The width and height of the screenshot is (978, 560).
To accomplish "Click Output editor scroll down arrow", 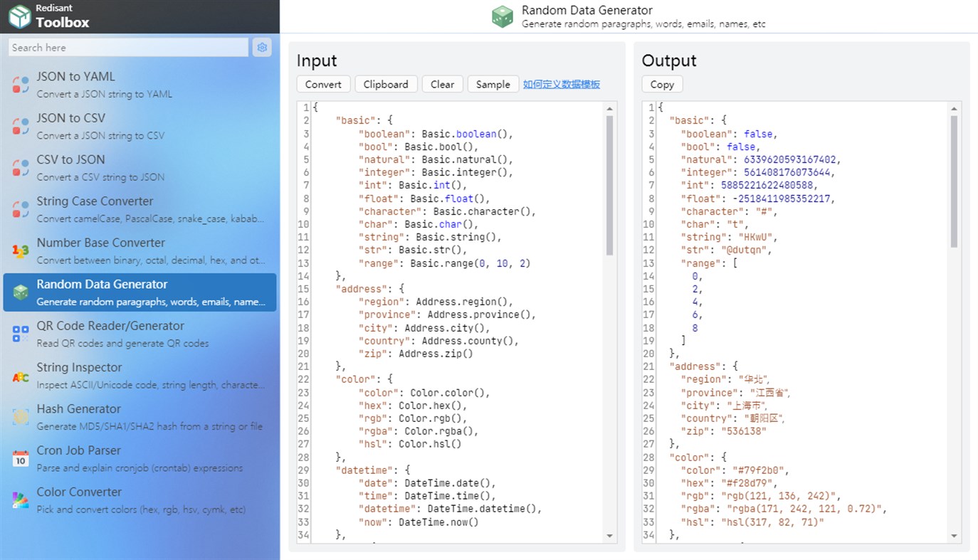I will coord(954,536).
